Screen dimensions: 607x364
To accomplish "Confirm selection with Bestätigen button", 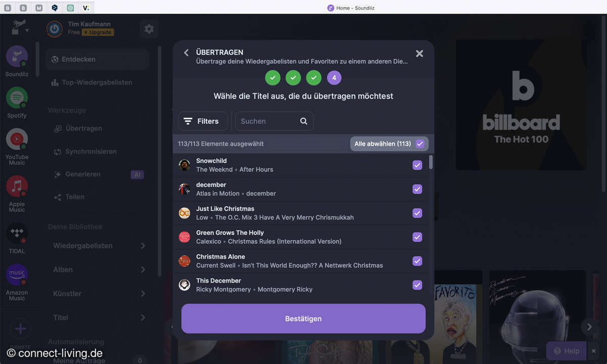I will coord(303,318).
